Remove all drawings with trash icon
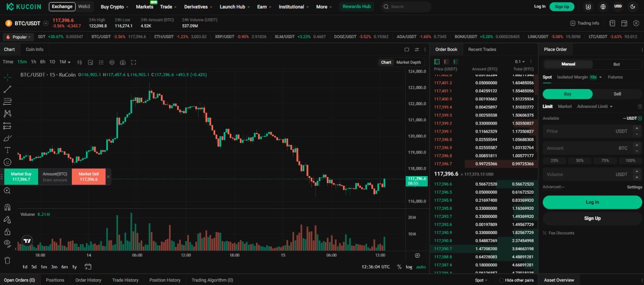The height and width of the screenshot is (285, 644). (8, 260)
